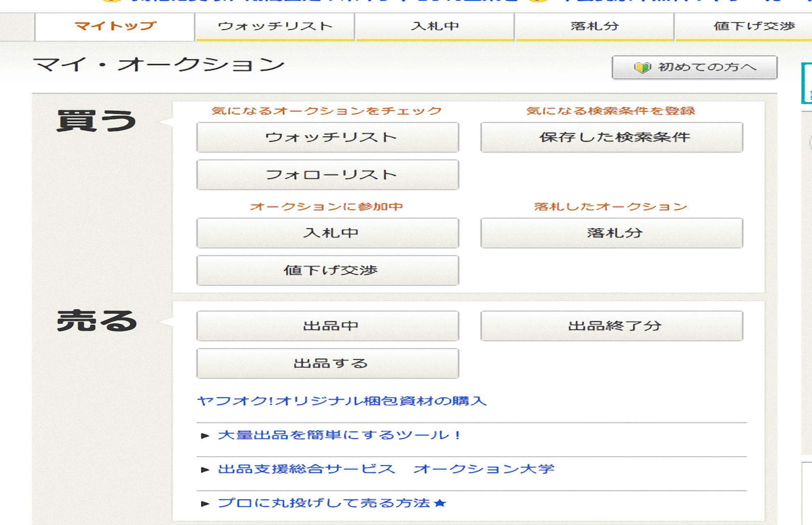Go to the 落札分 tab
Viewport: 812px width, 525px height.
pyautogui.click(x=595, y=26)
